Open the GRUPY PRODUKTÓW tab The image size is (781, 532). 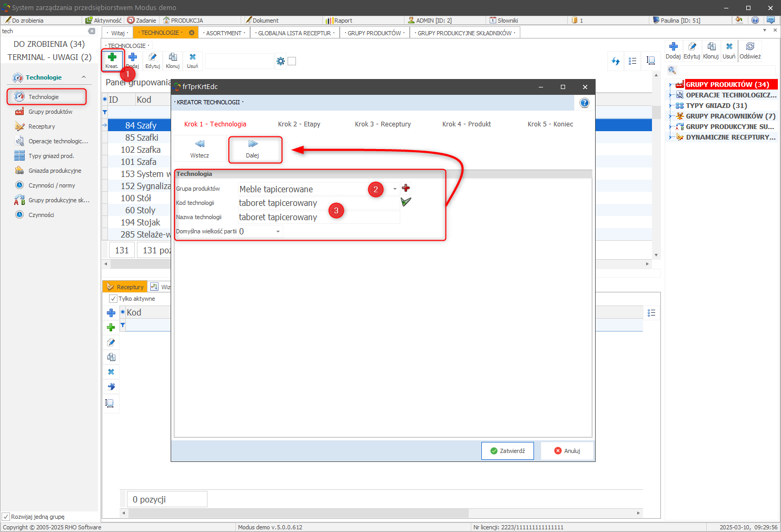click(x=374, y=33)
